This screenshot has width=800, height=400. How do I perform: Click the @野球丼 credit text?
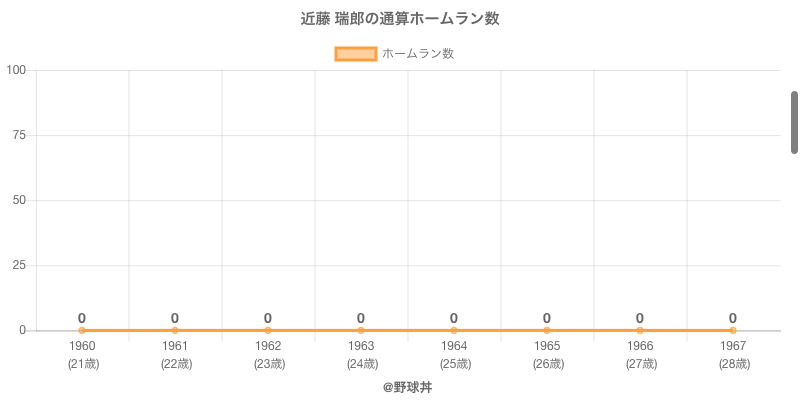point(400,387)
